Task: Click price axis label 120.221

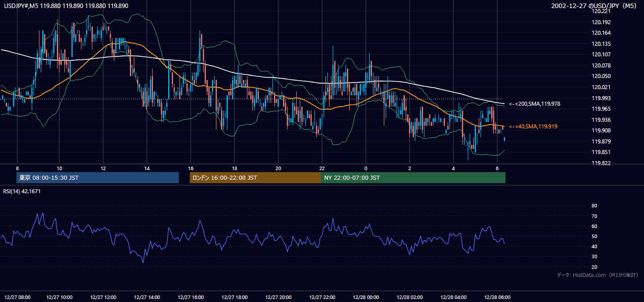Action: point(601,11)
